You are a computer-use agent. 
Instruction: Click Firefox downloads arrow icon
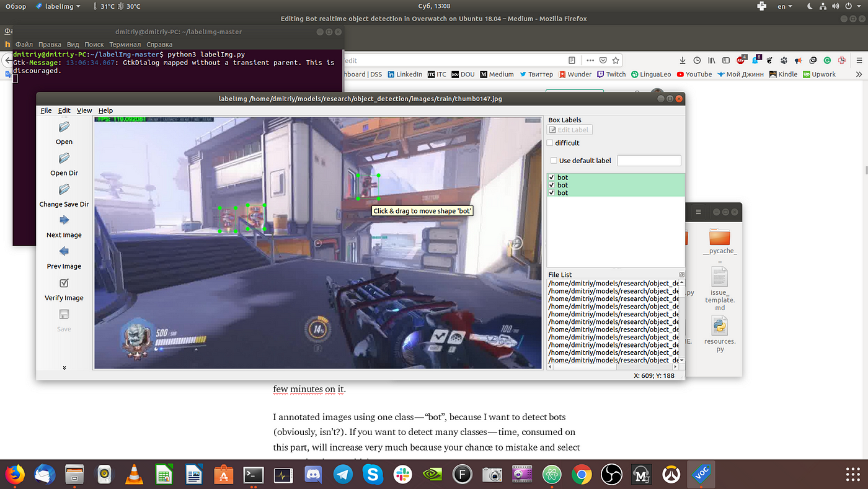pos(683,60)
